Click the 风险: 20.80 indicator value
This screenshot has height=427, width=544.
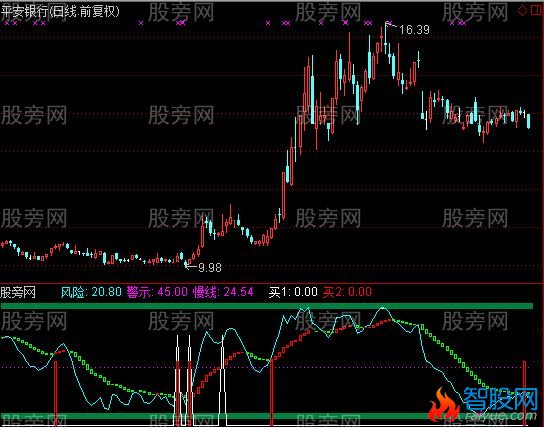[91, 292]
